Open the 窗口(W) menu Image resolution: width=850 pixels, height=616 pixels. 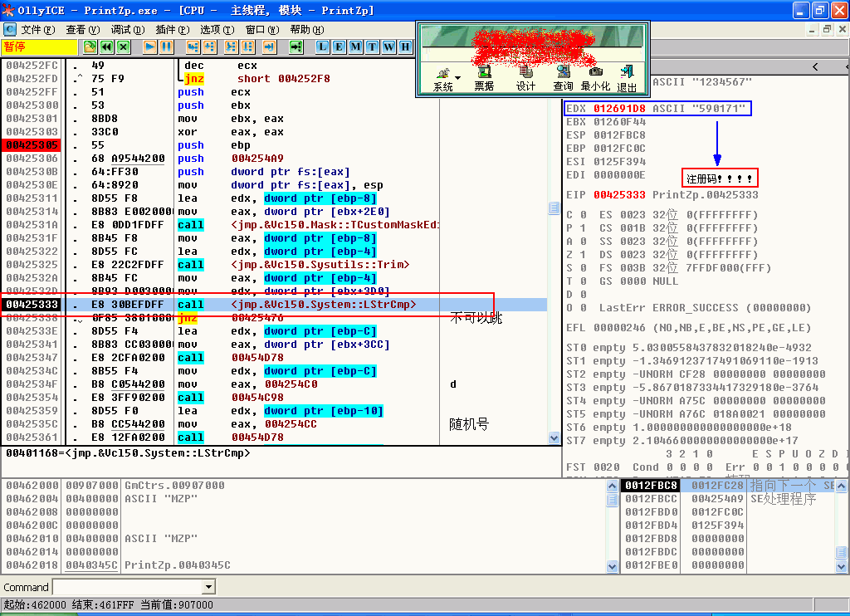[262, 29]
